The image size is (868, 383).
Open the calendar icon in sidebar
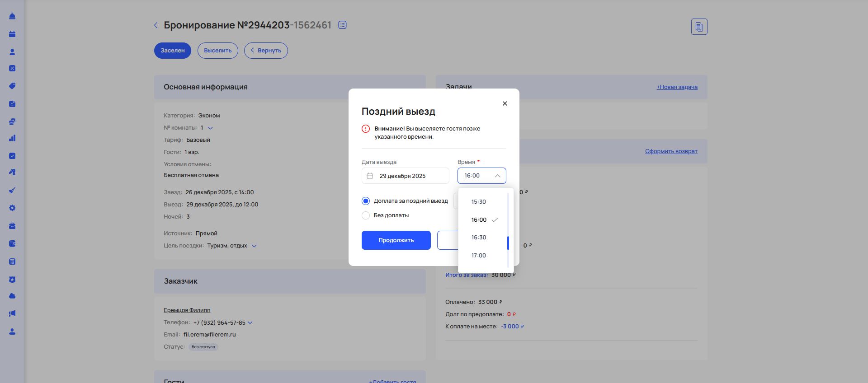pyautogui.click(x=12, y=34)
